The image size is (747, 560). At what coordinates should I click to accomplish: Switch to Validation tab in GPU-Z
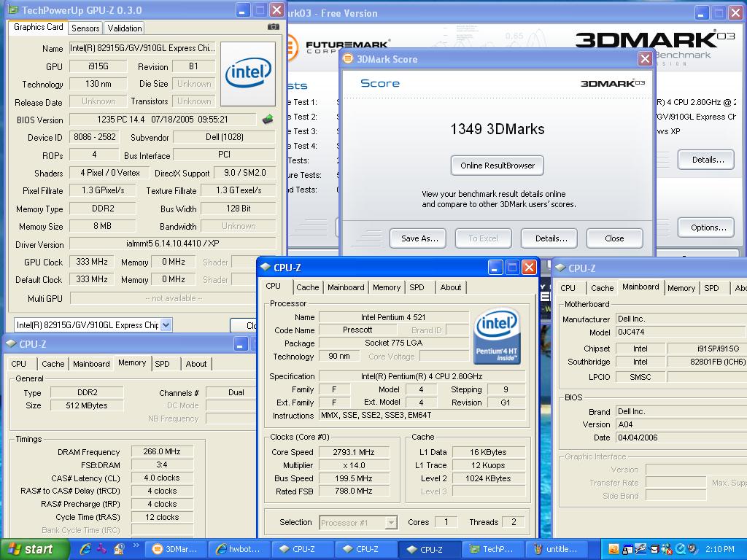(x=124, y=28)
